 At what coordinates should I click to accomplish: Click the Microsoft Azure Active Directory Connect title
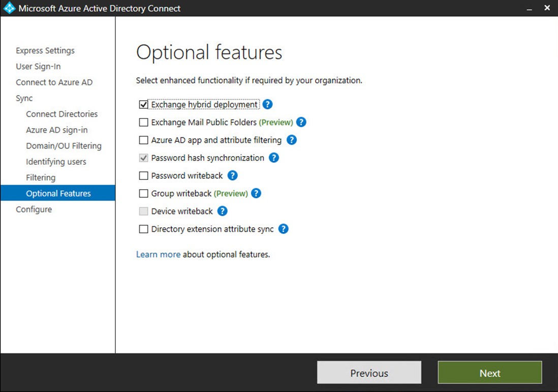[x=99, y=8]
